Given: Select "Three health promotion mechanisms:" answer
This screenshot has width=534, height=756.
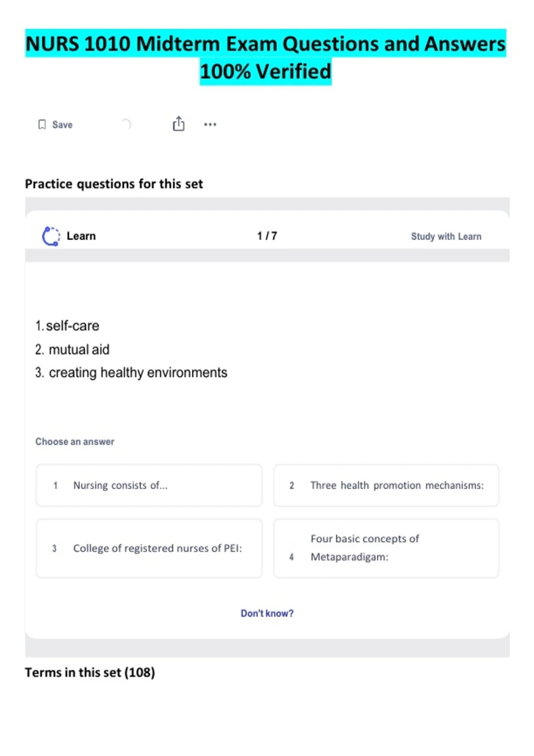Looking at the screenshot, I should [386, 485].
